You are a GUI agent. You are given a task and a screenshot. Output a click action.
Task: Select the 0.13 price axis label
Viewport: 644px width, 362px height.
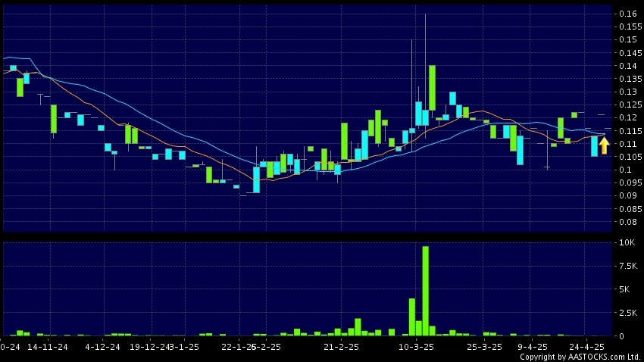[x=628, y=92]
